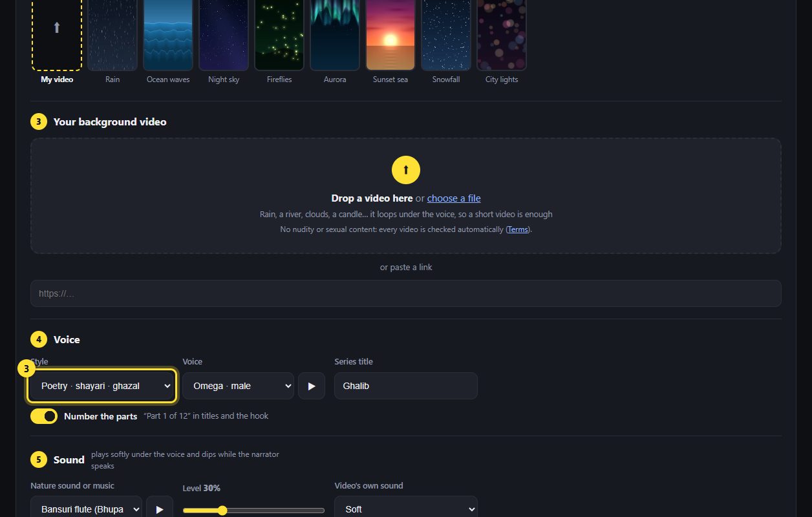Pick the City lights background

[x=502, y=35]
